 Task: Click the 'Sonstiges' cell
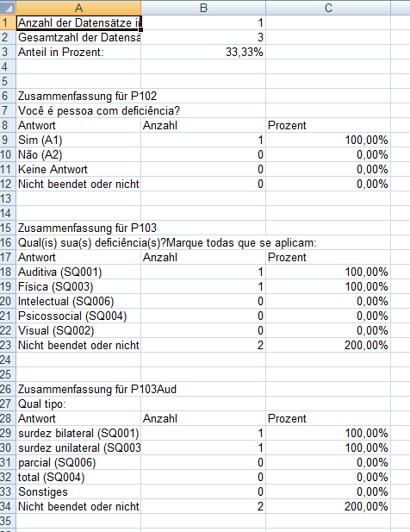[78, 491]
